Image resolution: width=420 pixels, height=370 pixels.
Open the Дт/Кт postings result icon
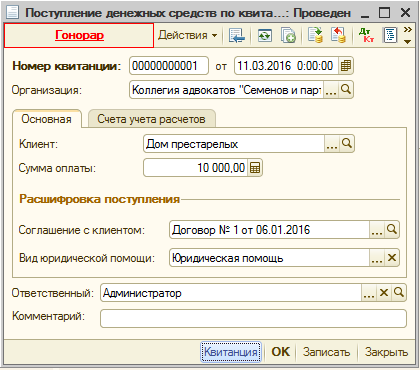tap(366, 35)
